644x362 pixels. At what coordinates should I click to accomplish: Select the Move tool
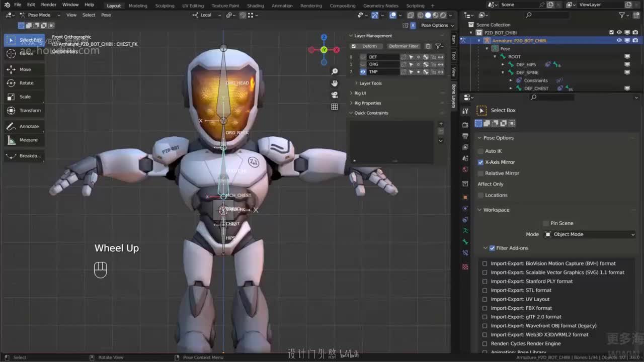click(x=25, y=69)
